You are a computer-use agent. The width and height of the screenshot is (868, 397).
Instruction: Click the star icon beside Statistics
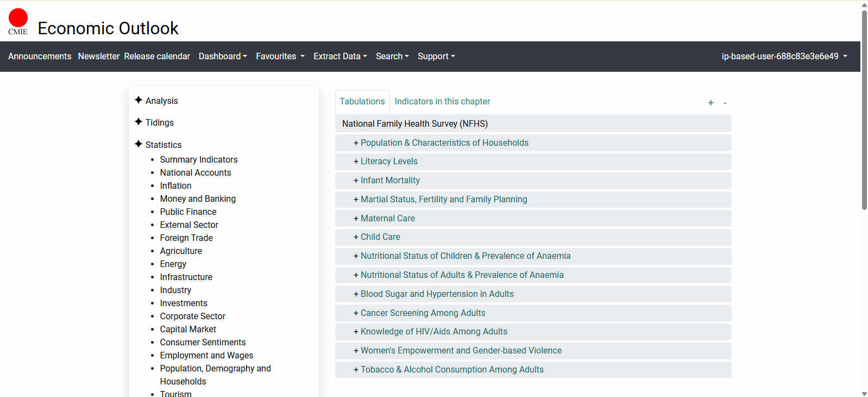pos(139,144)
